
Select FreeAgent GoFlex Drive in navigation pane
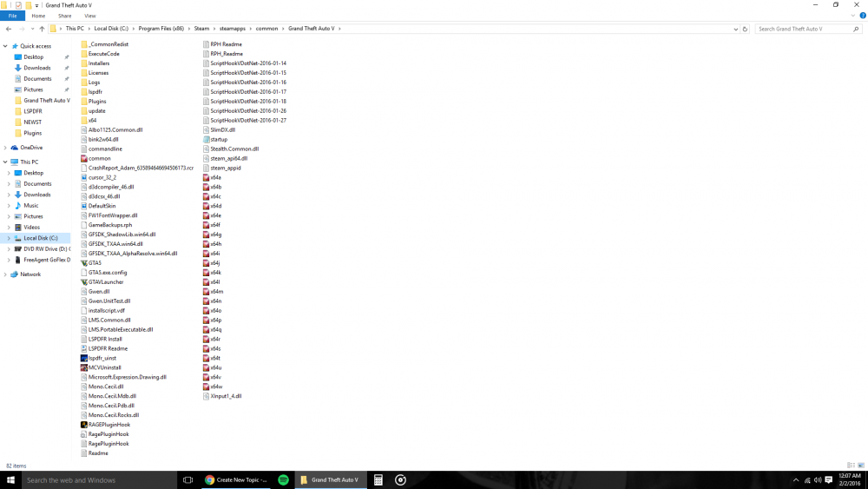click(42, 261)
